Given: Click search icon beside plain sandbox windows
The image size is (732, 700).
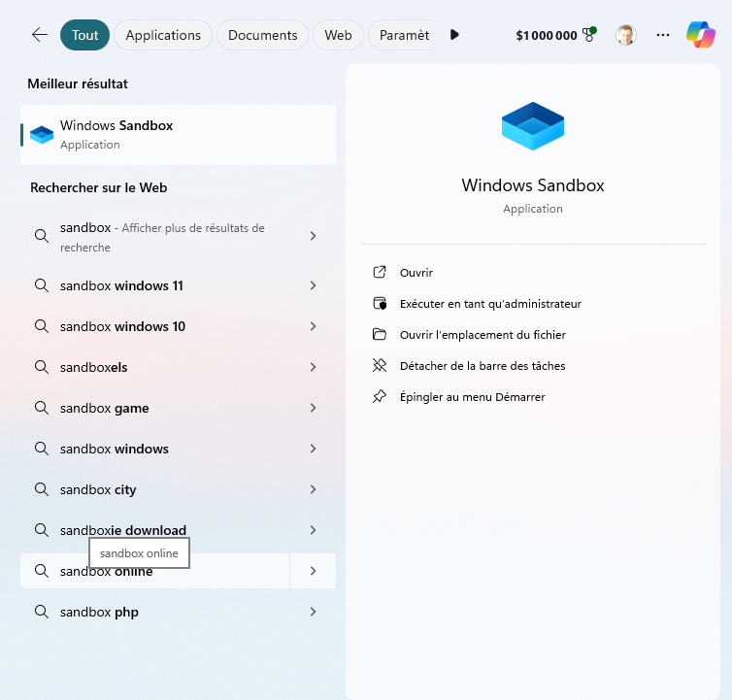Looking at the screenshot, I should pyautogui.click(x=42, y=449).
